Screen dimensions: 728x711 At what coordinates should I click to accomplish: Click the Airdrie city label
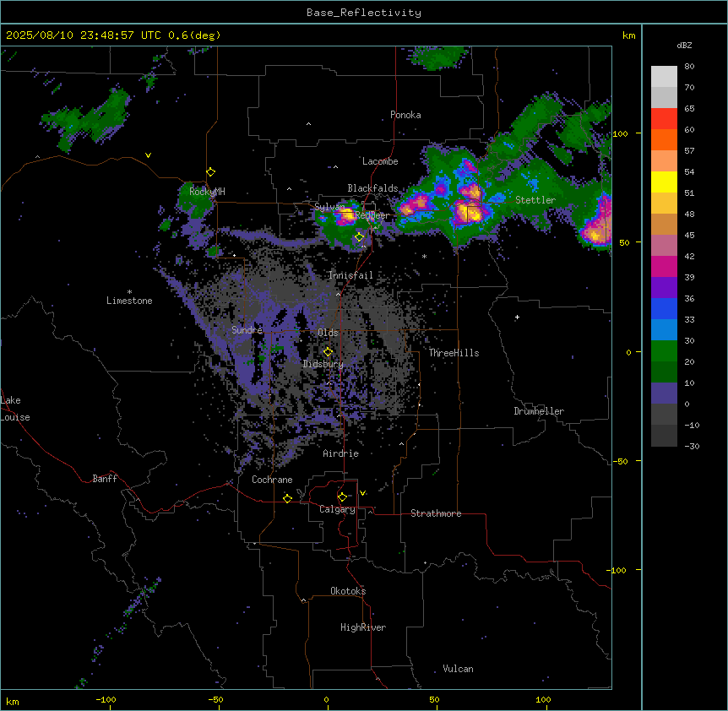click(341, 453)
